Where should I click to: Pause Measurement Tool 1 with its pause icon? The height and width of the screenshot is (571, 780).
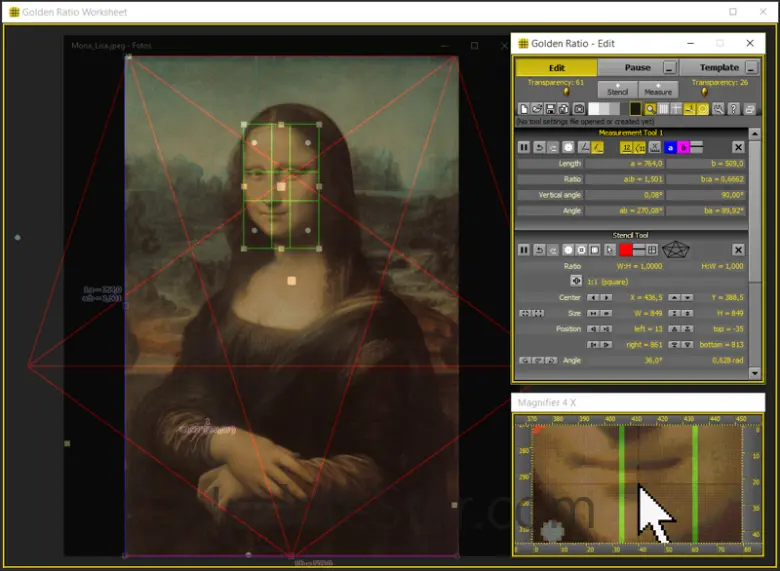[x=523, y=147]
